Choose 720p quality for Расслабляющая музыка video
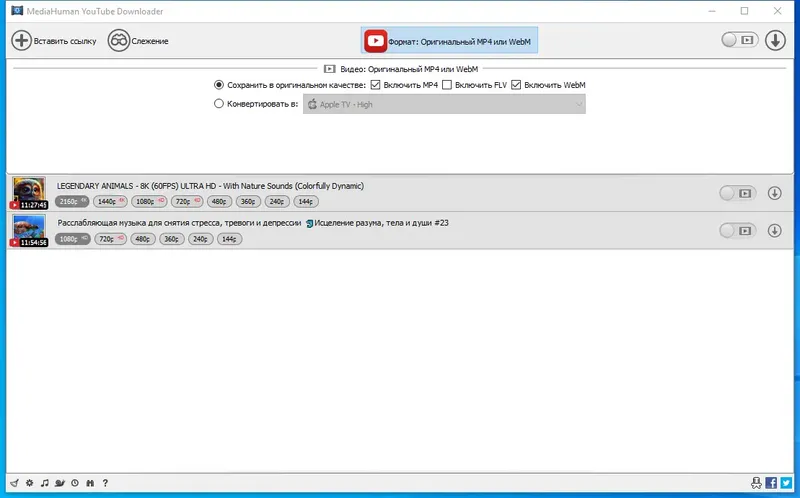This screenshot has width=800, height=498. 111,239
